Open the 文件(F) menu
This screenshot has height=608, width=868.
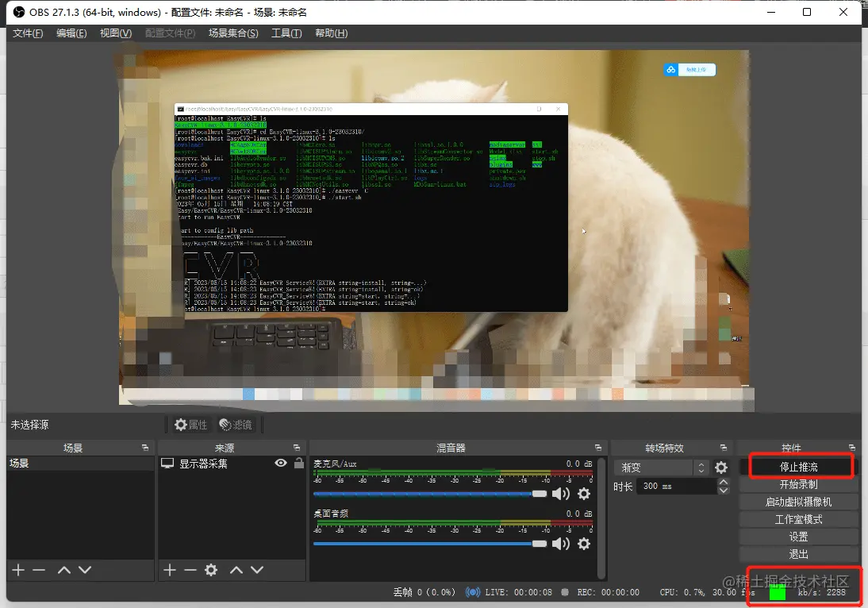click(x=28, y=33)
